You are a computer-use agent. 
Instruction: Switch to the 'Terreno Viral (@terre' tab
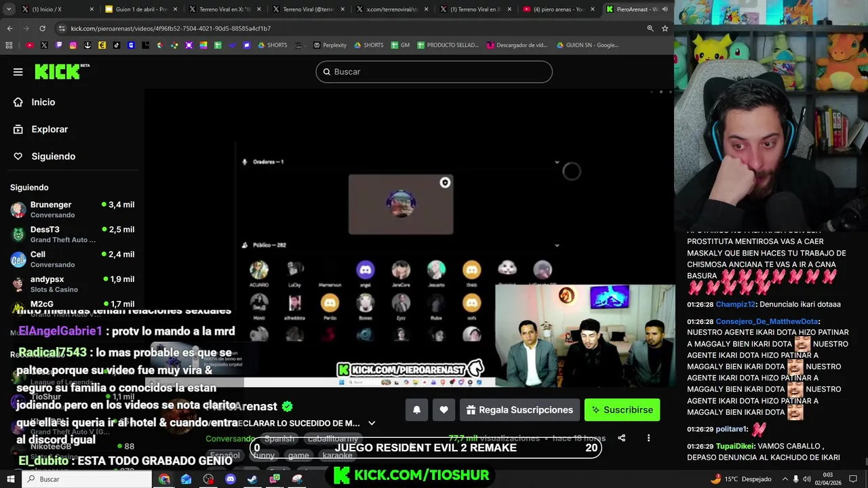[308, 9]
